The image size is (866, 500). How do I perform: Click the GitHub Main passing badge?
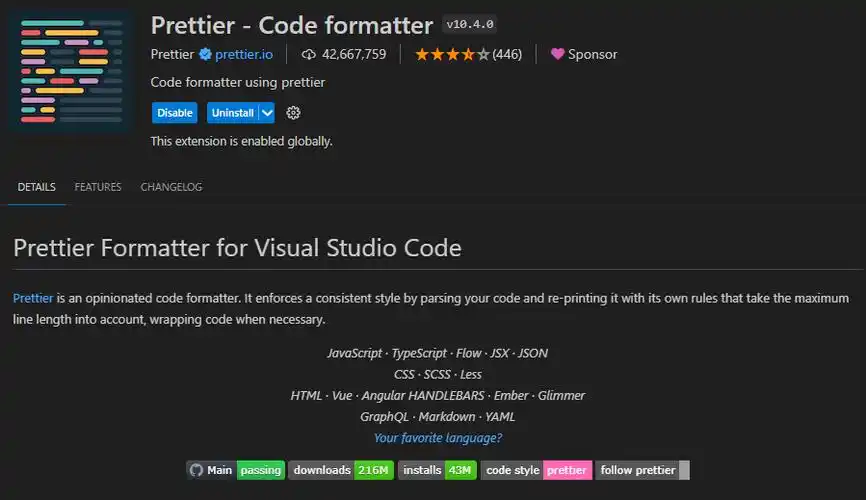[235, 470]
